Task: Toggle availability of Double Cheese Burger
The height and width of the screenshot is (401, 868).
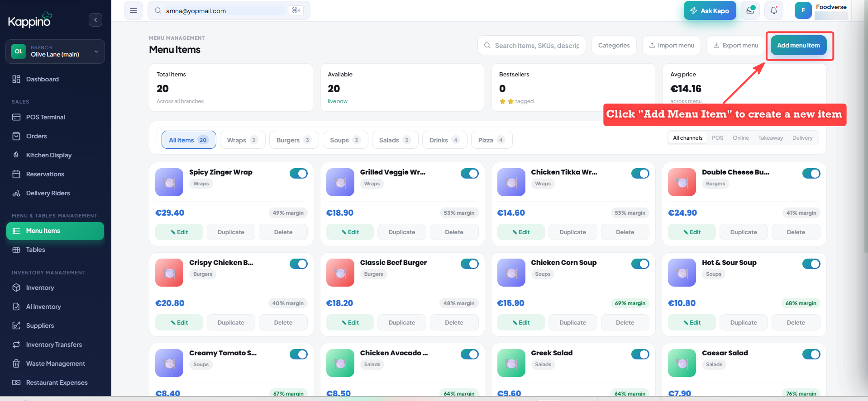Action: 811,174
